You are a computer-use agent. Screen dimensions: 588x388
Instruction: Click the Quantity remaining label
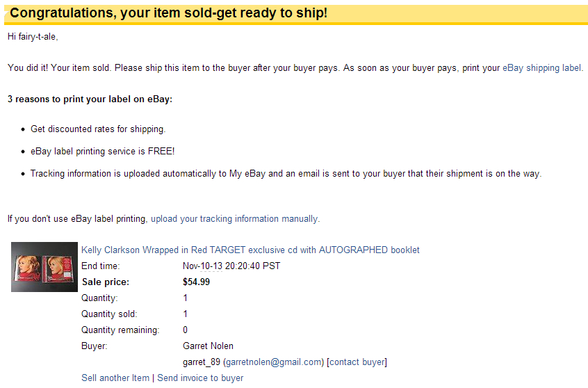click(x=120, y=330)
